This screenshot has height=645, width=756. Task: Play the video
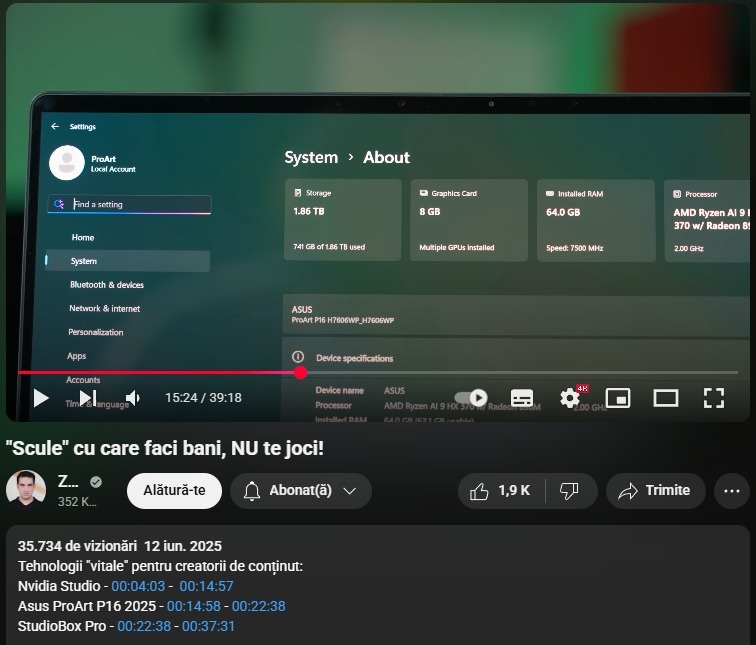pos(41,398)
